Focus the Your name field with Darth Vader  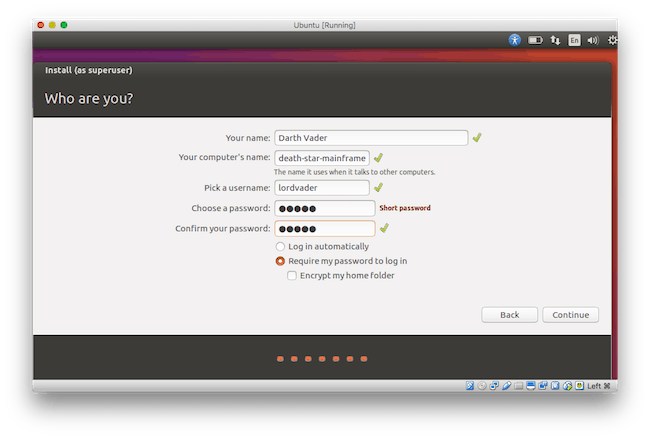point(371,138)
